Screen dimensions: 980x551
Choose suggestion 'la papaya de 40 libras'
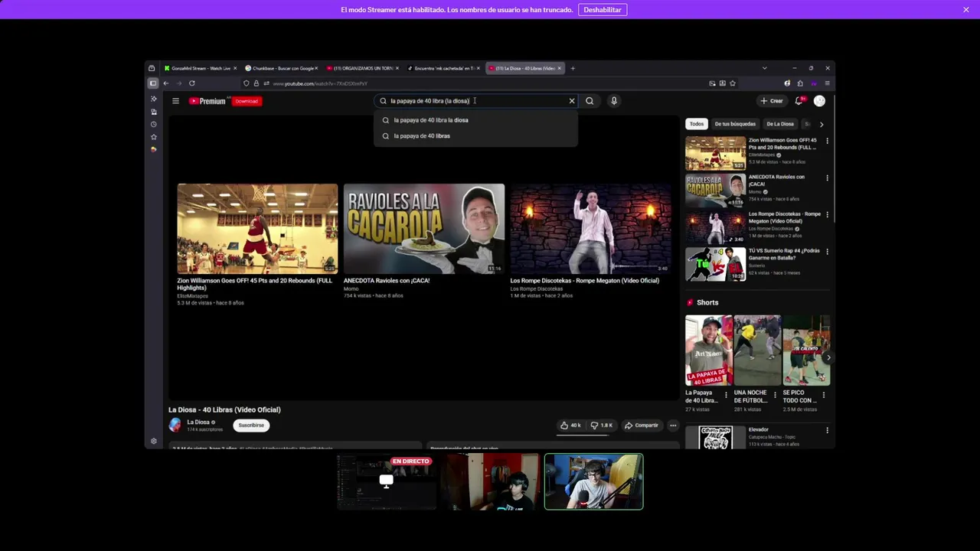click(x=475, y=136)
